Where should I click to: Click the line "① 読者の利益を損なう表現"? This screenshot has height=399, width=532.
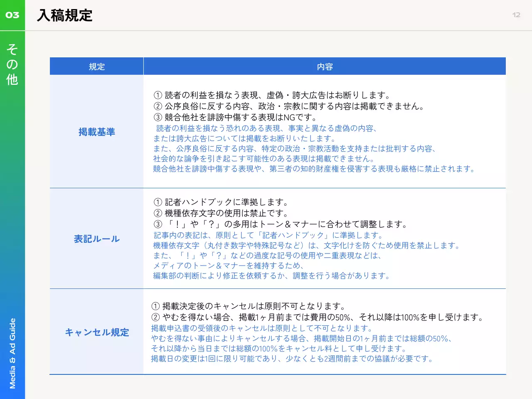[x=272, y=95]
